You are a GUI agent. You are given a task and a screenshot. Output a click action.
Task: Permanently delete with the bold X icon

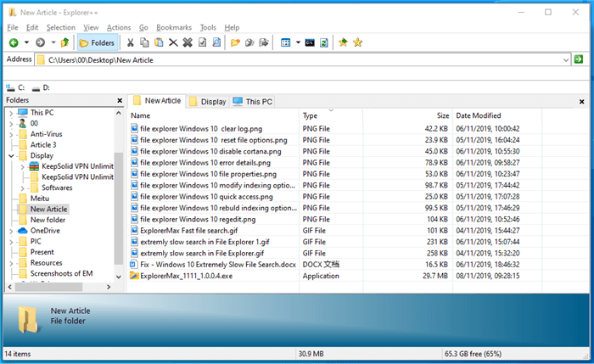pos(188,42)
